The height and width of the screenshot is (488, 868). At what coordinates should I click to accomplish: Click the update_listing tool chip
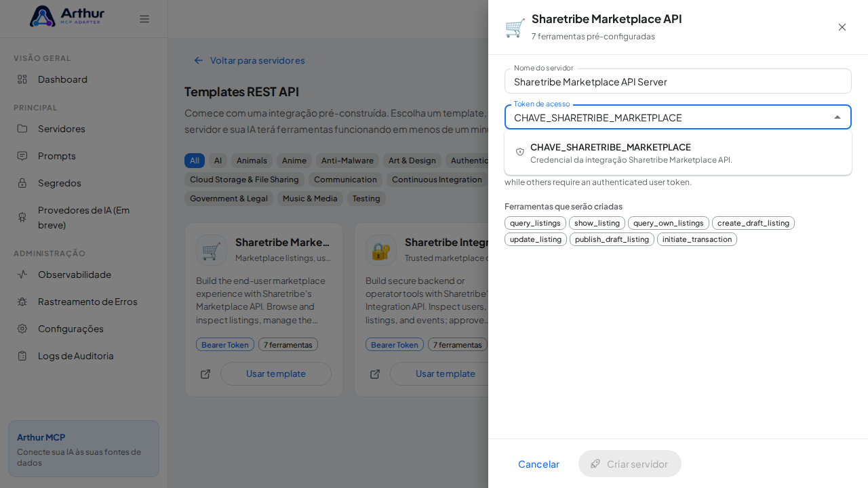pyautogui.click(x=536, y=239)
